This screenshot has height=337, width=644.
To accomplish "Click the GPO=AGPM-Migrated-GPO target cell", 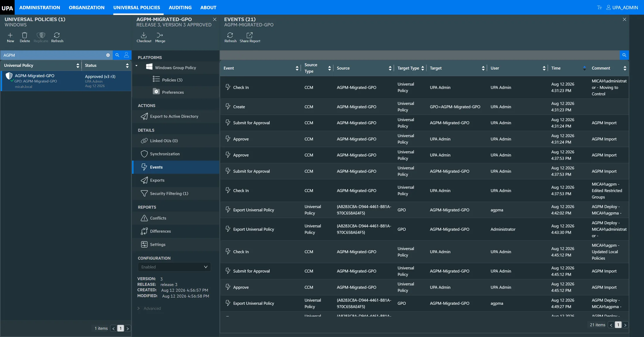I will (x=455, y=107).
